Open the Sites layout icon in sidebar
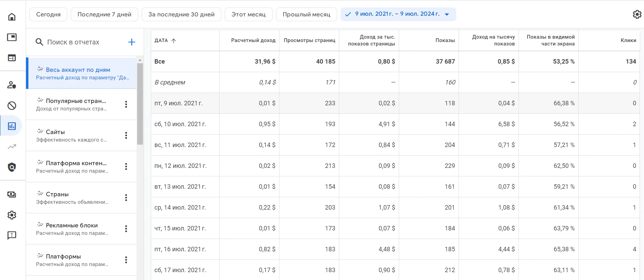 [12, 58]
